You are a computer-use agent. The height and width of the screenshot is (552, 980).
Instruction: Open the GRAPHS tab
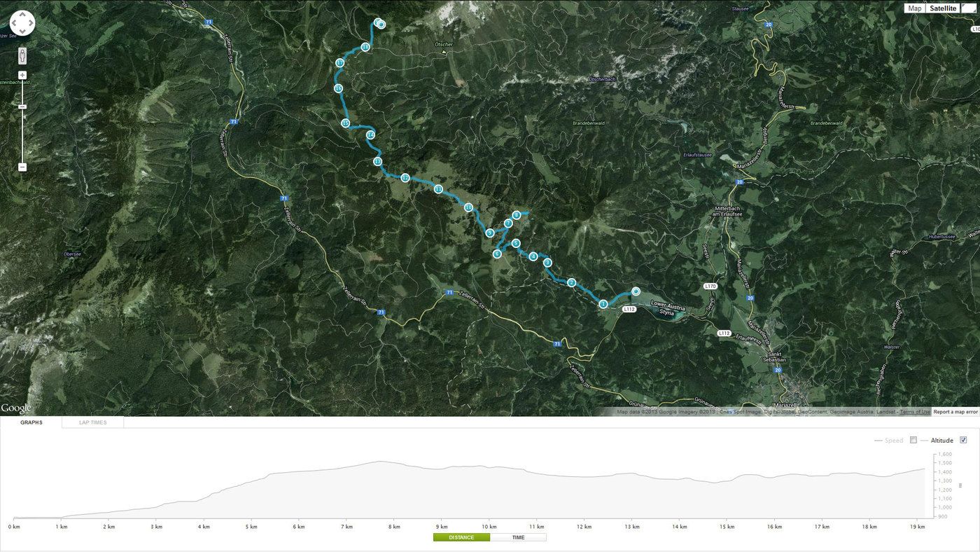[x=31, y=422]
